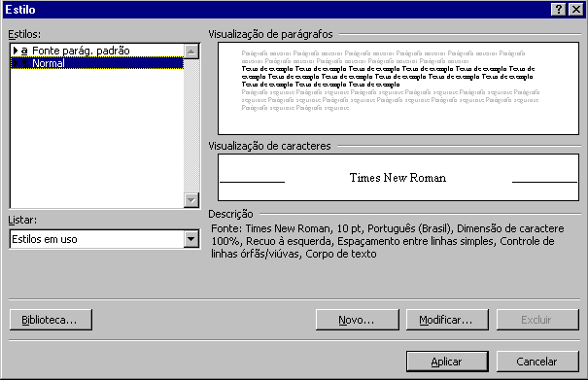Click the Times New Roman character preview
Image resolution: width=588 pixels, height=380 pixels.
(x=398, y=178)
